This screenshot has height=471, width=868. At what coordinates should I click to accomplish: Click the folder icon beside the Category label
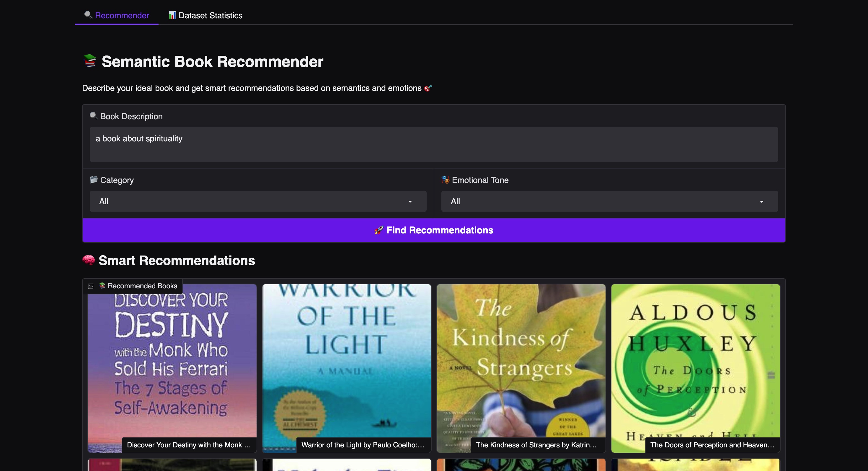click(93, 179)
